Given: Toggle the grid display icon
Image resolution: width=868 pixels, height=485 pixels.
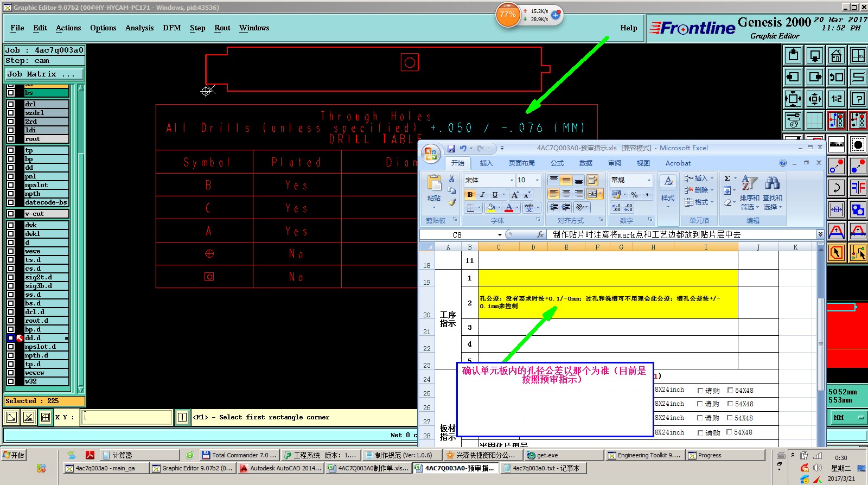Looking at the screenshot, I should point(815,120).
